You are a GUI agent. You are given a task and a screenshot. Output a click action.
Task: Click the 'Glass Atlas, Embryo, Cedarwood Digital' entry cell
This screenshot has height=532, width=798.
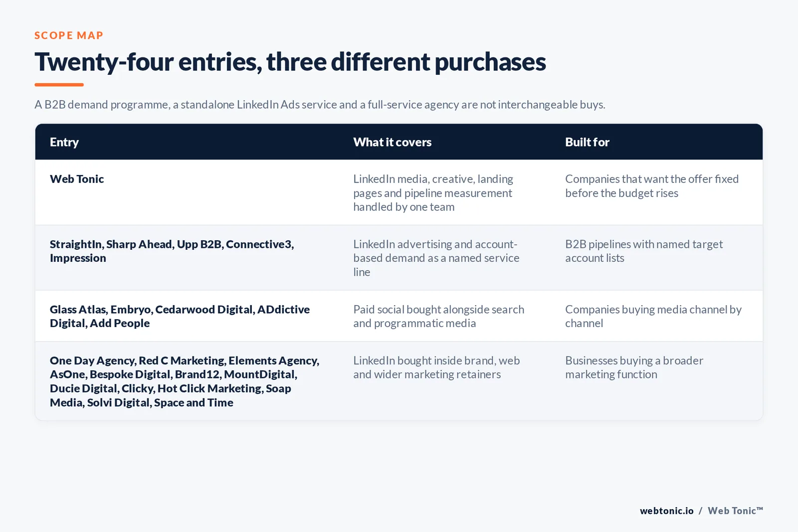coord(180,316)
